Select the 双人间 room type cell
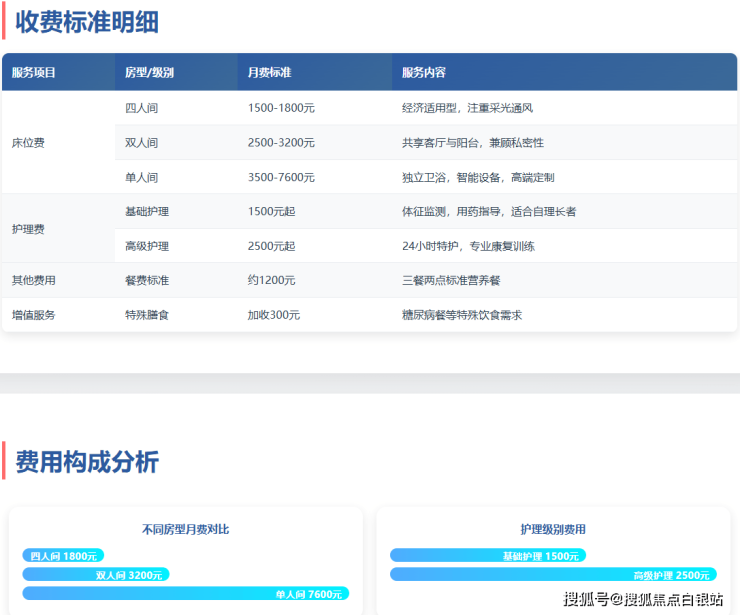 141,143
